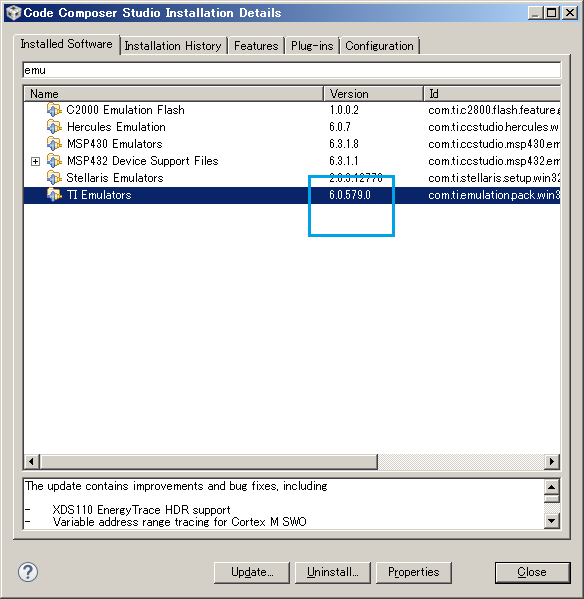
Task: Click version value 6.3.1.1
Action: [344, 161]
